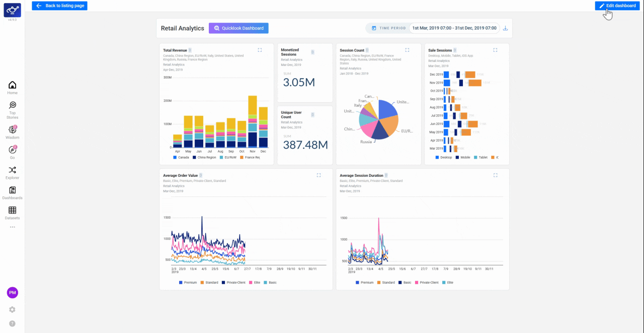
Task: Click the Quicklook Dashboard button
Action: [238, 28]
